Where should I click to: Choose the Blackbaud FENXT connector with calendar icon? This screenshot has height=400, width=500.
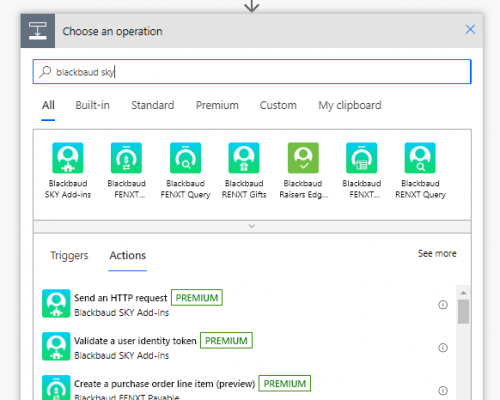[362, 158]
